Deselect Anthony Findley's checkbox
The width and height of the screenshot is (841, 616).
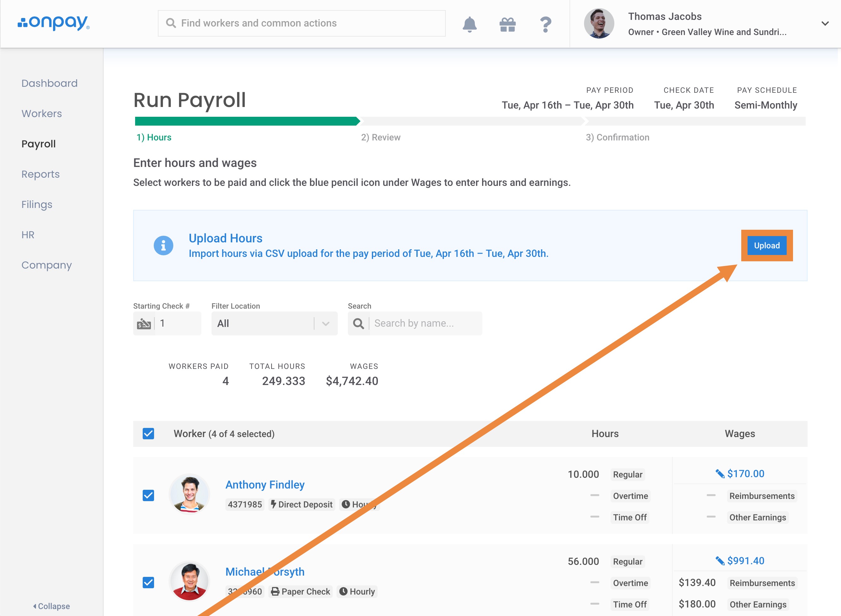(148, 495)
